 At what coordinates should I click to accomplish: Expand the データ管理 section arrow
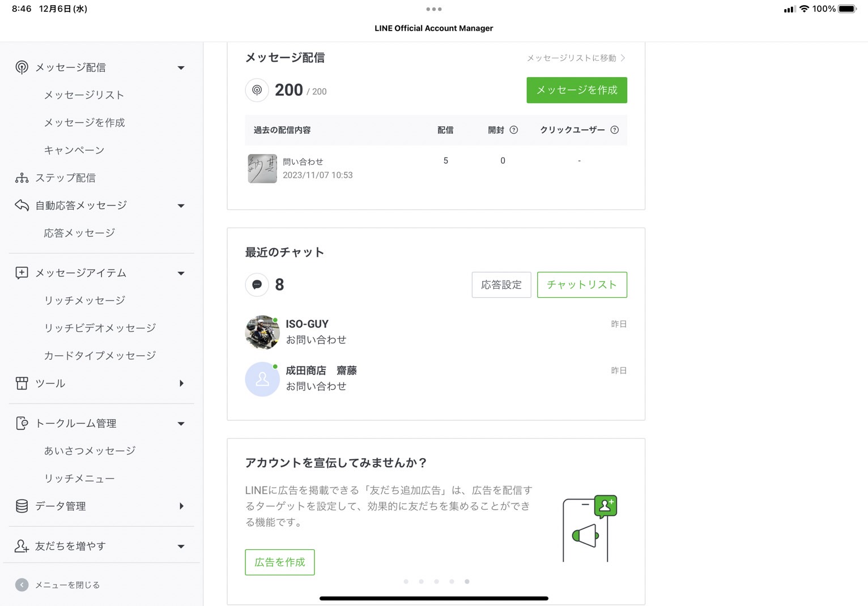pos(181,506)
